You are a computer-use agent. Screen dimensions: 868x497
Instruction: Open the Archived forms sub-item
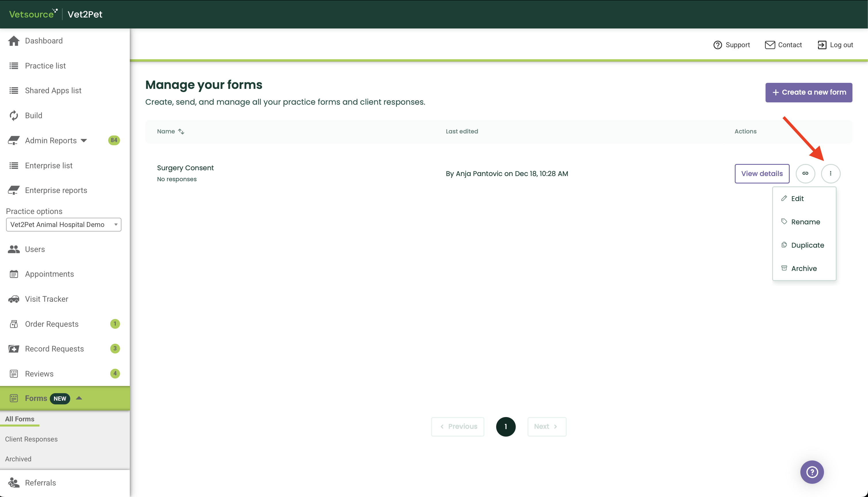18,459
